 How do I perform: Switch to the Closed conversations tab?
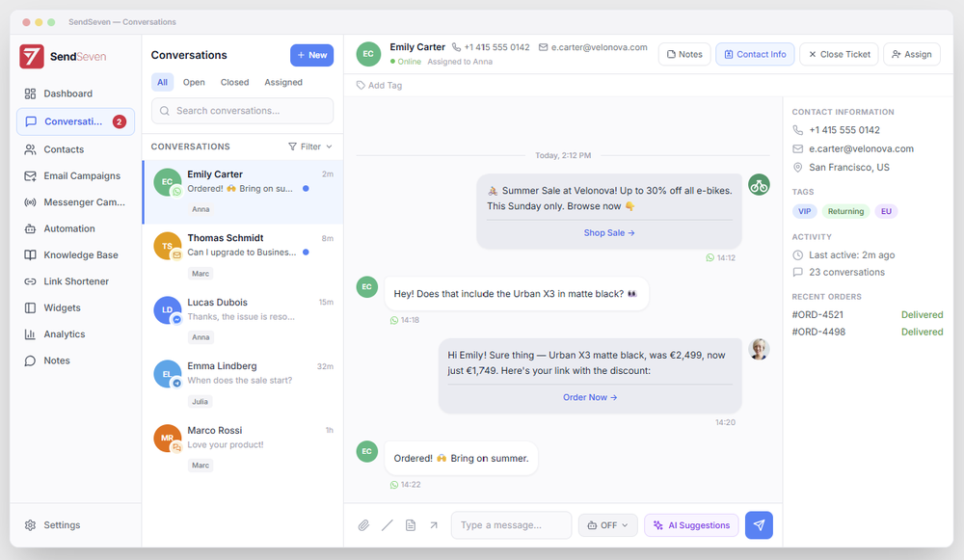[x=234, y=82]
